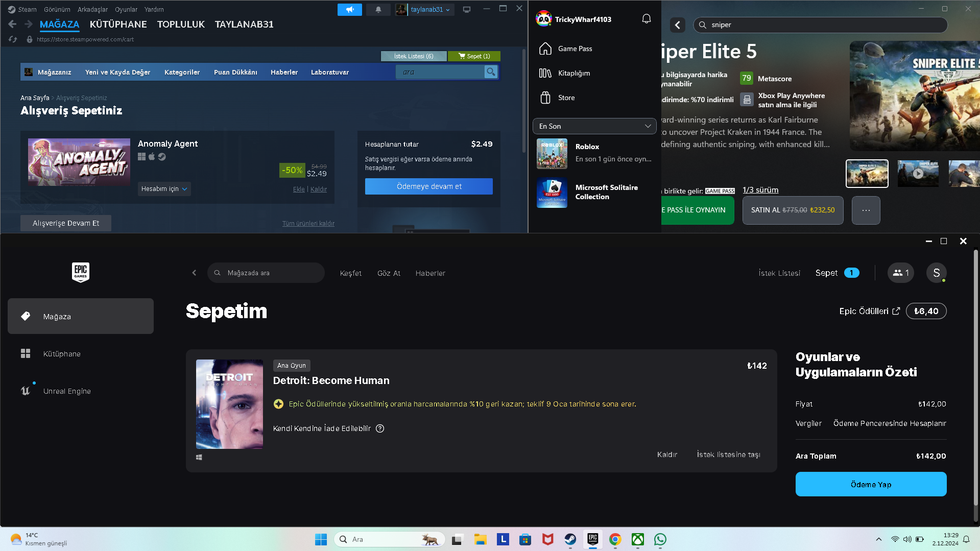Open Epic friends list icon
Screen dimensions: 980x551
coord(900,273)
